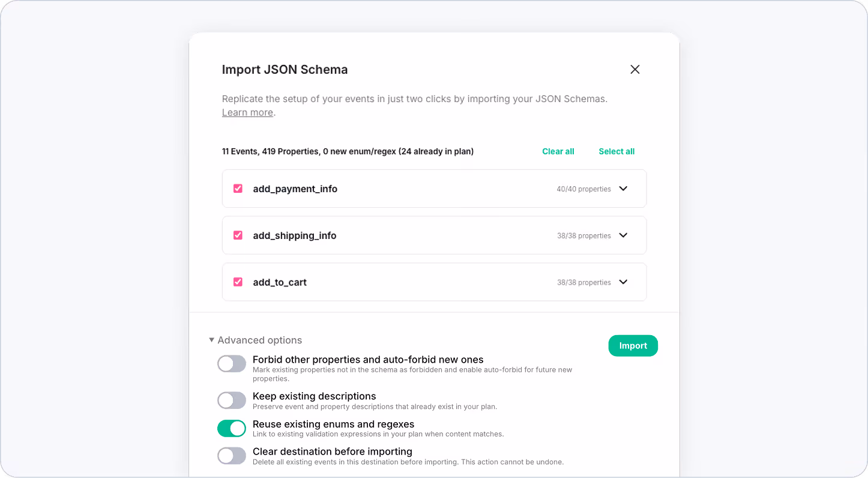This screenshot has height=478, width=868.
Task: Click the Select all link
Action: coord(616,151)
